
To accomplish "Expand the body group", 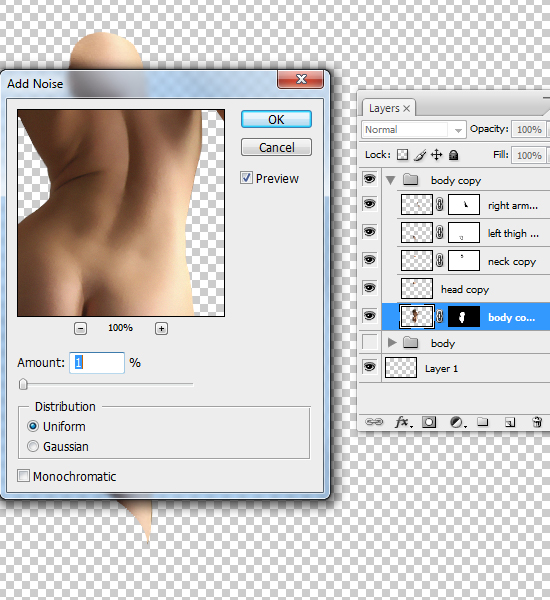I will pyautogui.click(x=392, y=342).
